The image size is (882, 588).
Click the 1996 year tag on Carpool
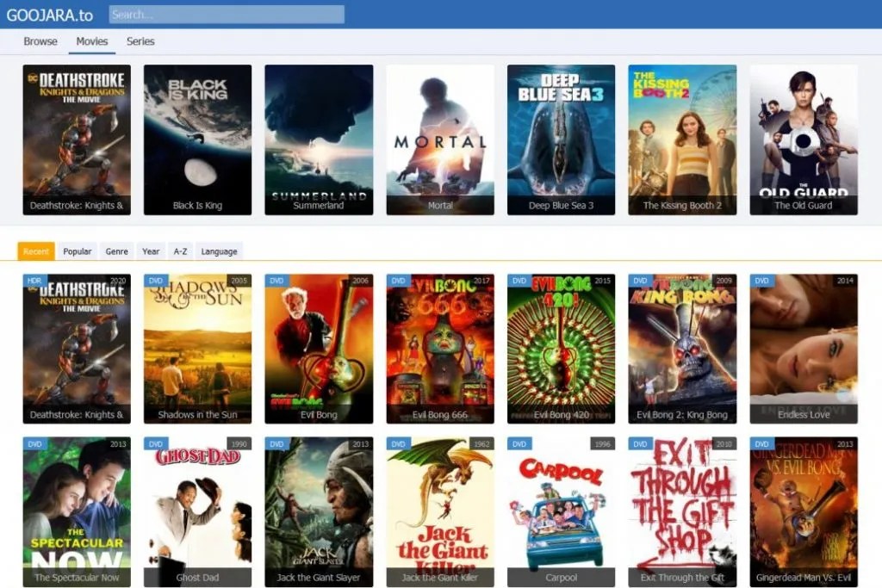click(x=602, y=444)
